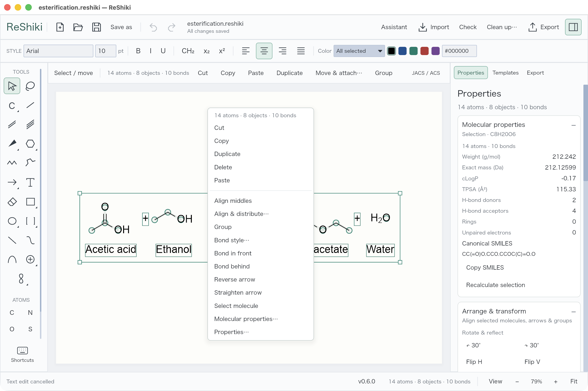Pick the double bond tool

pyautogui.click(x=12, y=124)
